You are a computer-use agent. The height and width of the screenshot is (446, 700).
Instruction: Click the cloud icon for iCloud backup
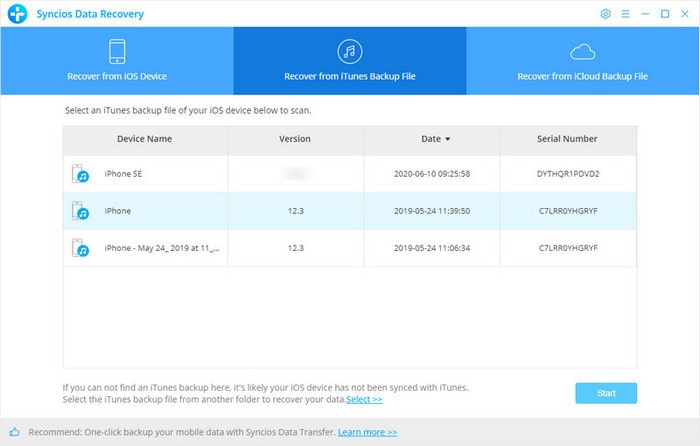[583, 52]
